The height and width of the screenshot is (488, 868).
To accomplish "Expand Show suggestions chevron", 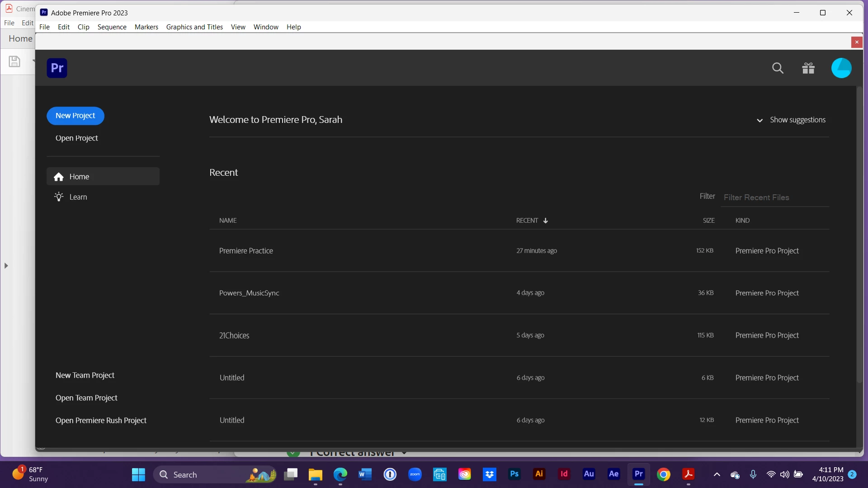I will [759, 120].
